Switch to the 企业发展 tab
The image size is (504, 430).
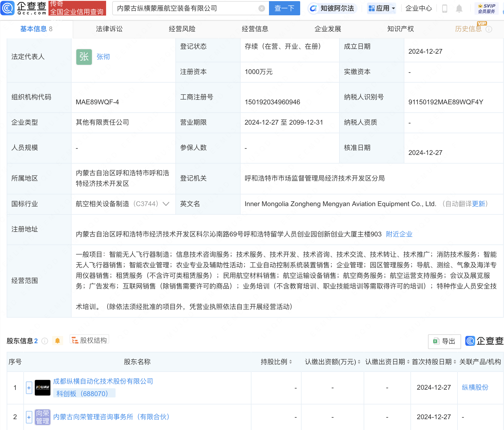(x=328, y=29)
